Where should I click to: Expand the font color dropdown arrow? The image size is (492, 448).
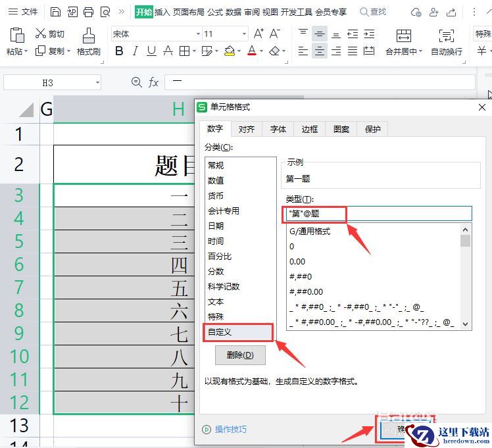261,51
